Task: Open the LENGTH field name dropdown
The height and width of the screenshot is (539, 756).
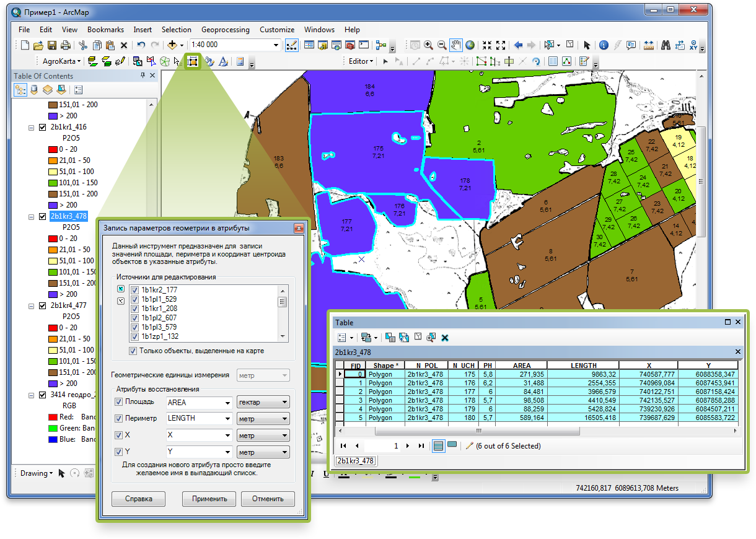Action: coord(227,419)
